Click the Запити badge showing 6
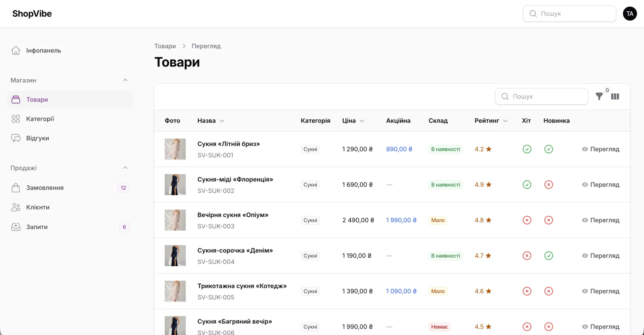The height and width of the screenshot is (335, 644). 124,227
